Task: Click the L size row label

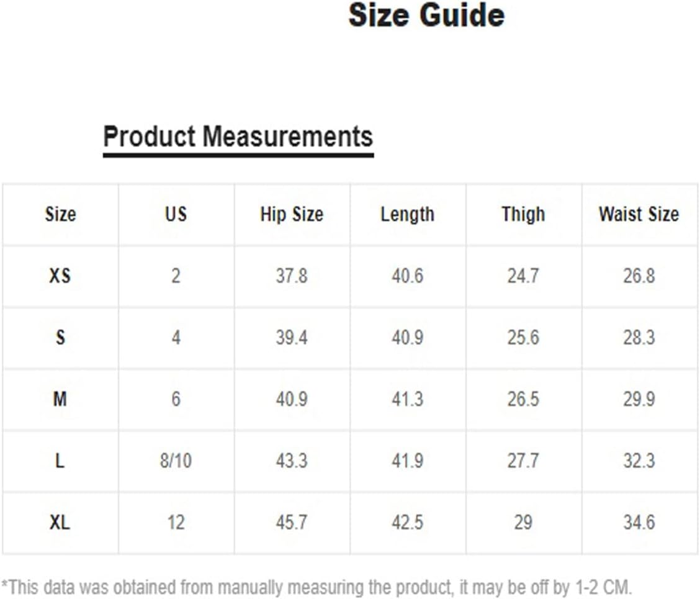Action: (x=60, y=461)
